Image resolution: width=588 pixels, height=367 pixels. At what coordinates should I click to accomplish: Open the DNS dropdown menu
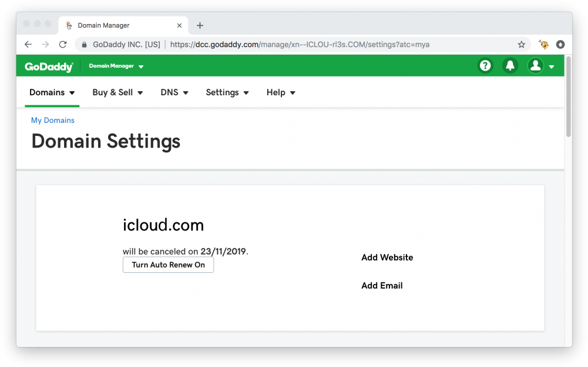pyautogui.click(x=174, y=92)
